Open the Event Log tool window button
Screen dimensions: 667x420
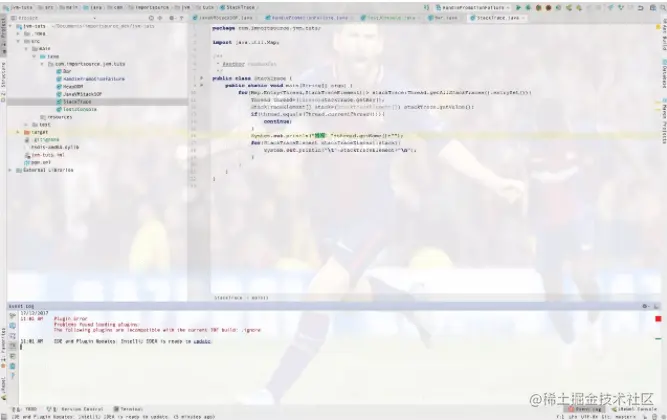click(585, 409)
